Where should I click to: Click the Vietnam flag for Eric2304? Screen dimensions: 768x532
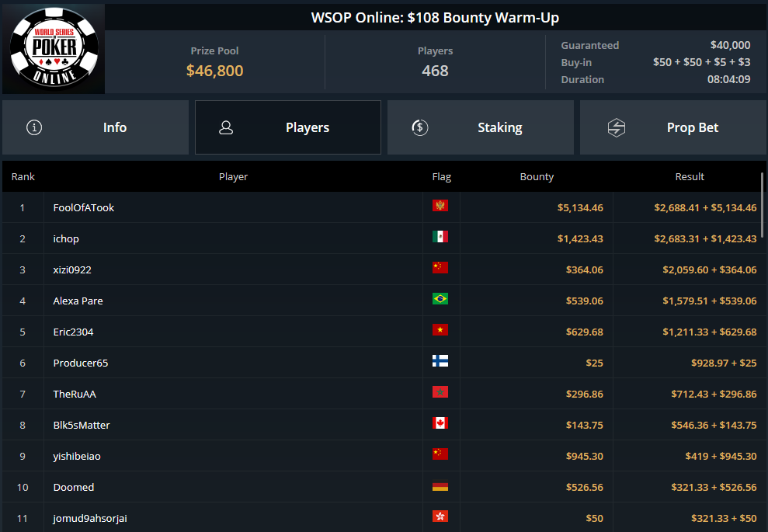[440, 329]
